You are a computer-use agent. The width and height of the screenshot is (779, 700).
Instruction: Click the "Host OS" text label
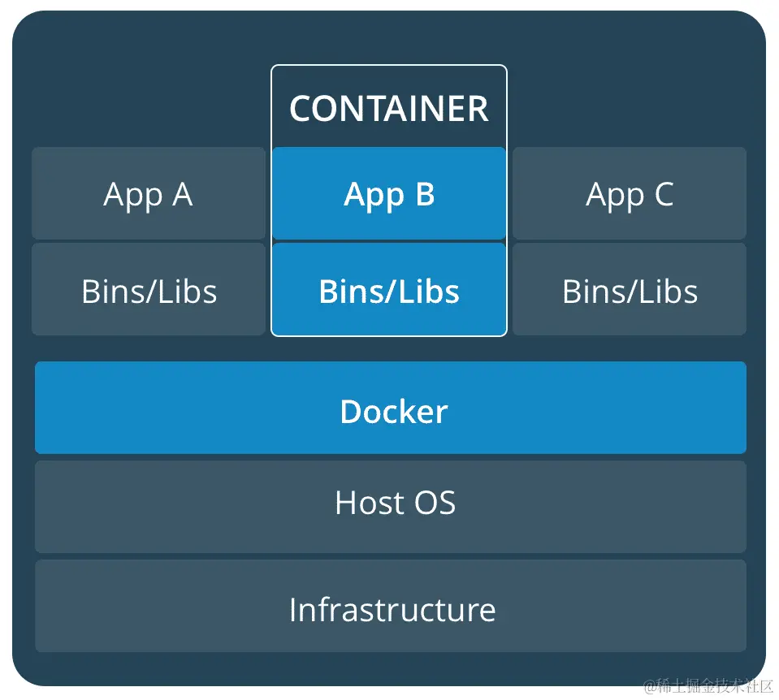395,503
